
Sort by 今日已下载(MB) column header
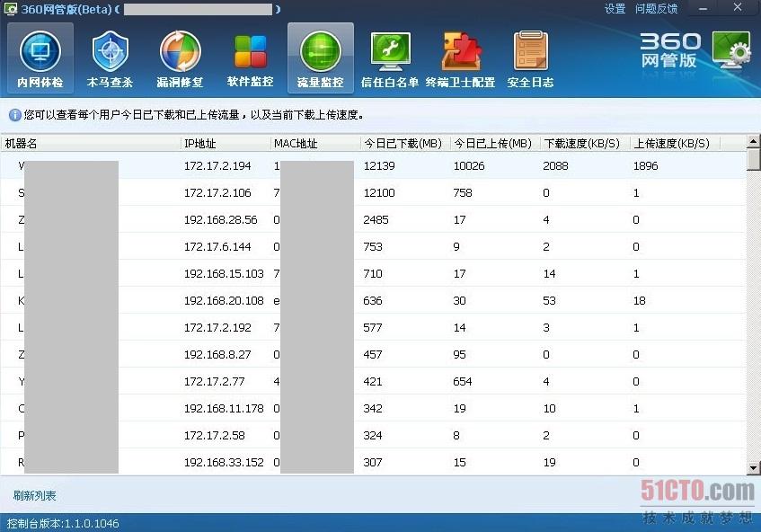click(405, 143)
